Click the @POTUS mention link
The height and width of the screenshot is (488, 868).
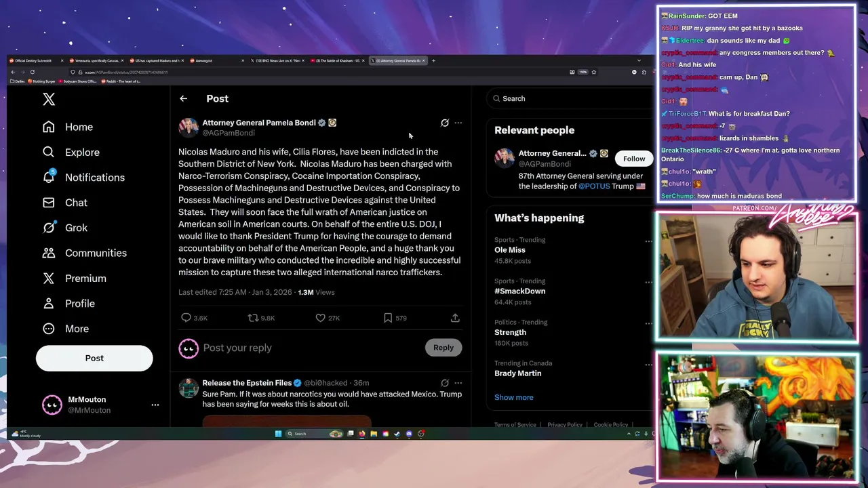coord(594,186)
